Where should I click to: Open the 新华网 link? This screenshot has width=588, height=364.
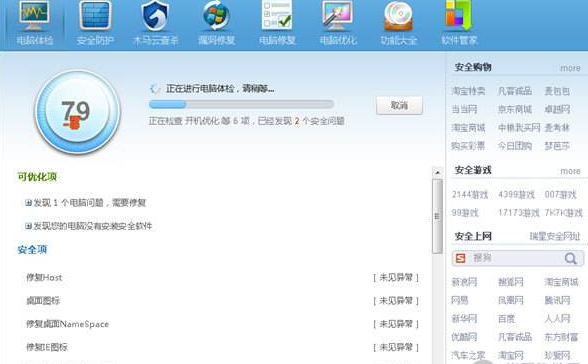point(464,319)
